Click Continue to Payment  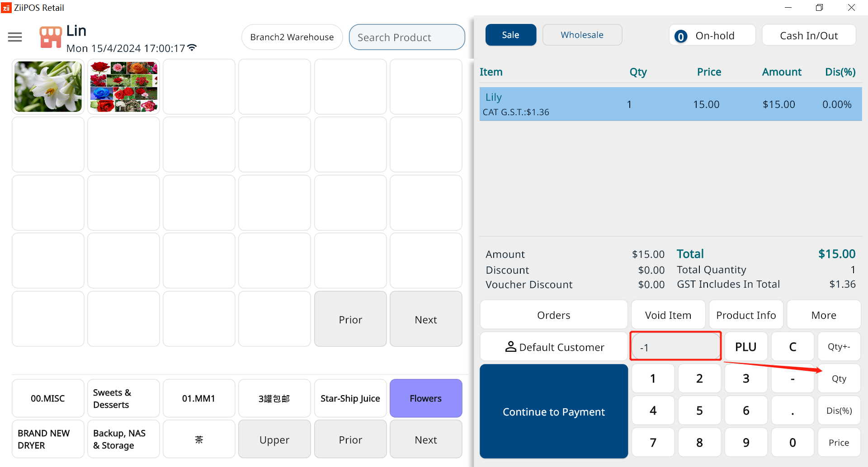[554, 411]
